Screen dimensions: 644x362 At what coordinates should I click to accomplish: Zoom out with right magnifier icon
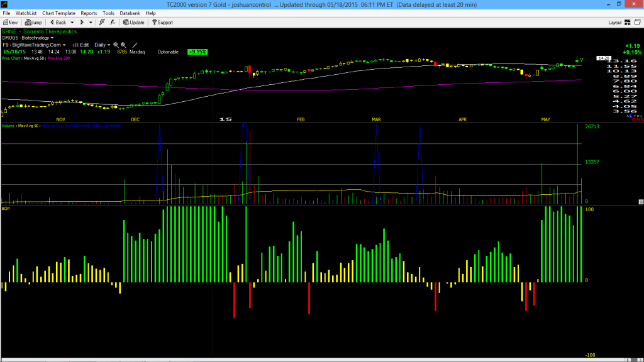pyautogui.click(x=123, y=45)
